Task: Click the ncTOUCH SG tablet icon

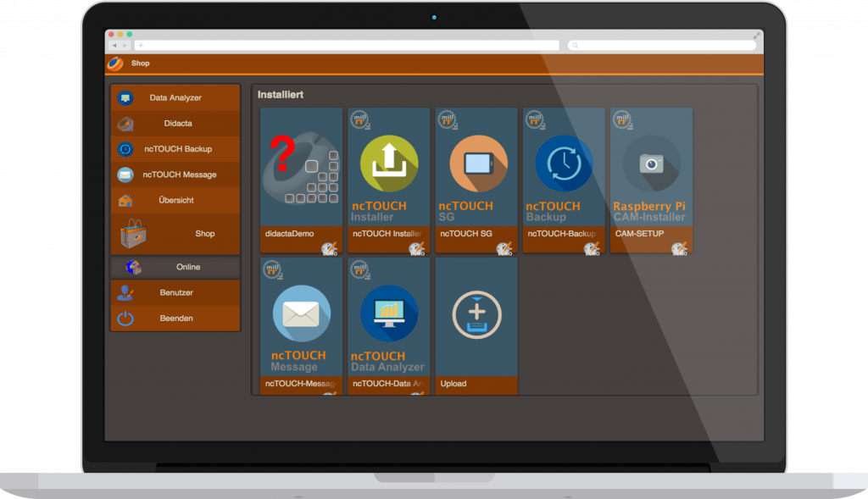Action: pos(477,164)
